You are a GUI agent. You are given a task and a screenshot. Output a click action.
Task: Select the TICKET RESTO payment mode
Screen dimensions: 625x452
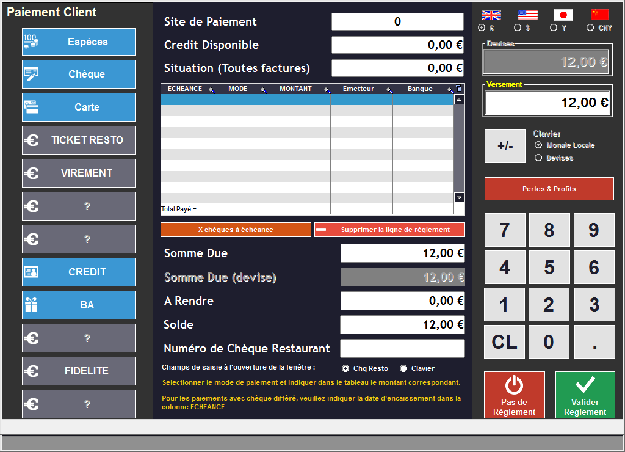pos(79,140)
